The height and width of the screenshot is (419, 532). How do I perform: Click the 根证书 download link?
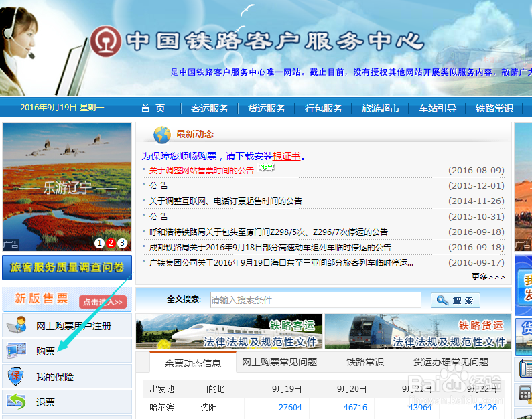287,156
